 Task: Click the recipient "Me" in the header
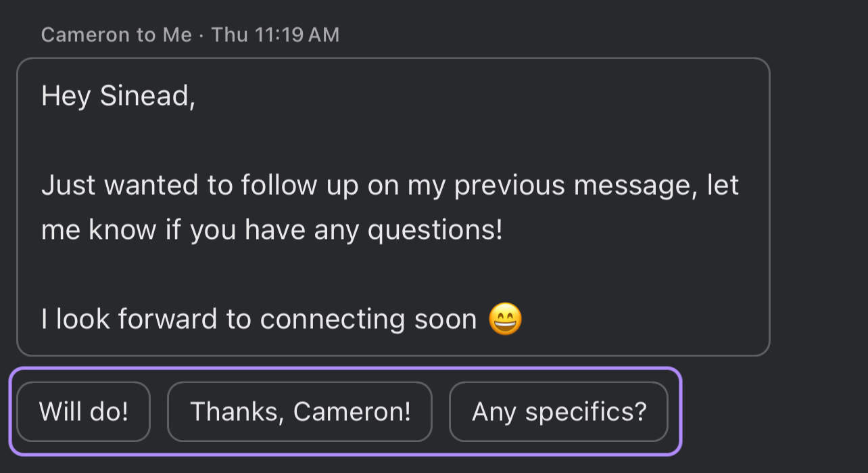(177, 35)
